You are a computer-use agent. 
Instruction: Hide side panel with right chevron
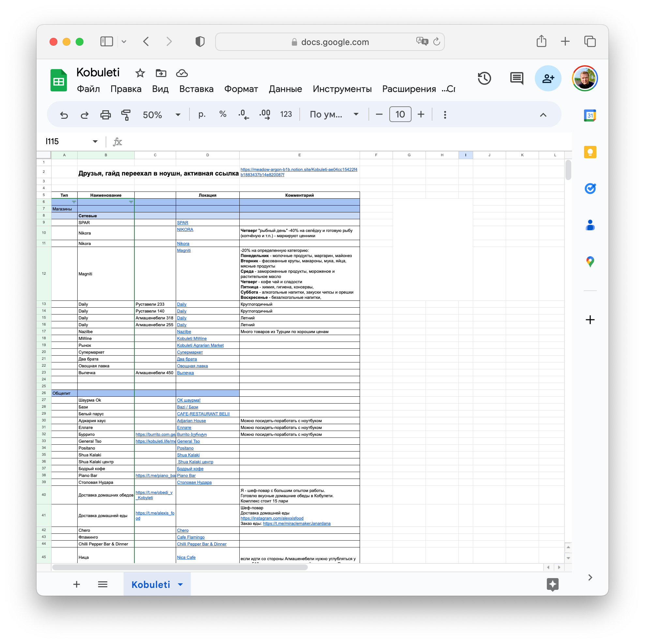click(590, 577)
